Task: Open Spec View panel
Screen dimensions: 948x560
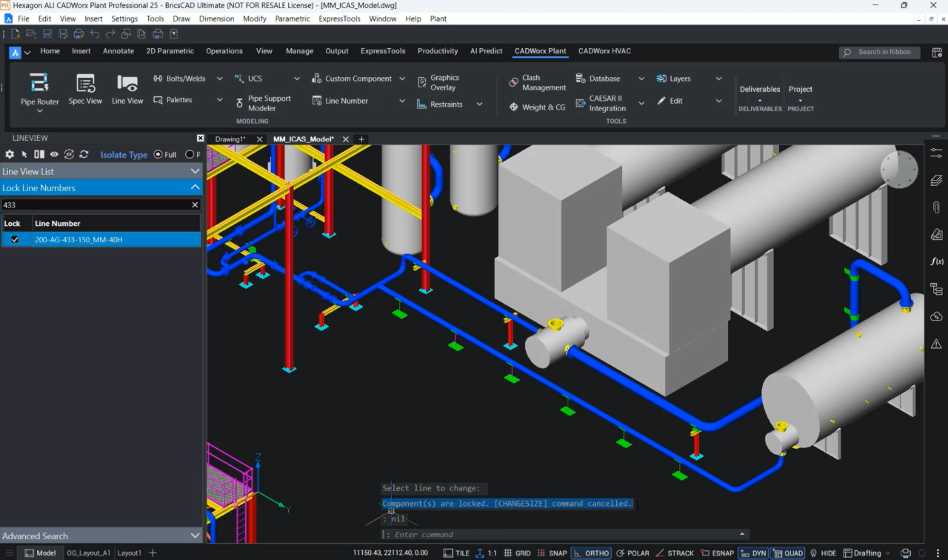Action: point(85,90)
